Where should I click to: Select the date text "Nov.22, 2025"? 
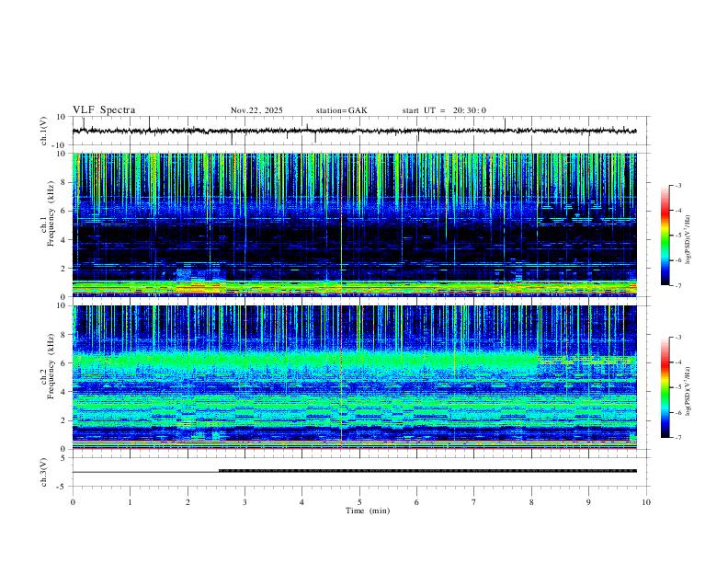pos(256,110)
